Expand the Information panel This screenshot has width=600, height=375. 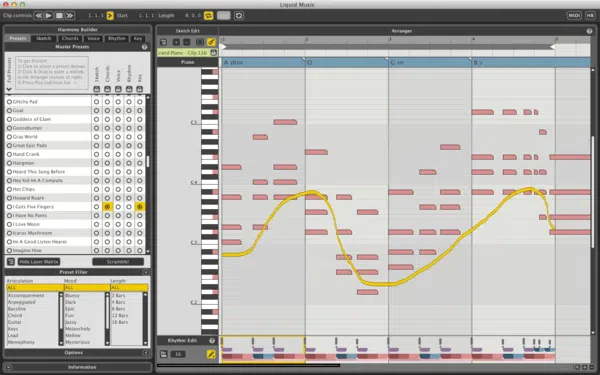[x=8, y=367]
